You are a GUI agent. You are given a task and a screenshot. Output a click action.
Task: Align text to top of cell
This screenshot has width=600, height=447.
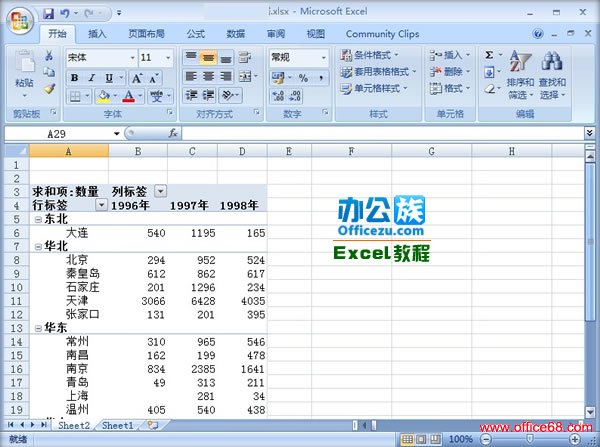[x=191, y=57]
